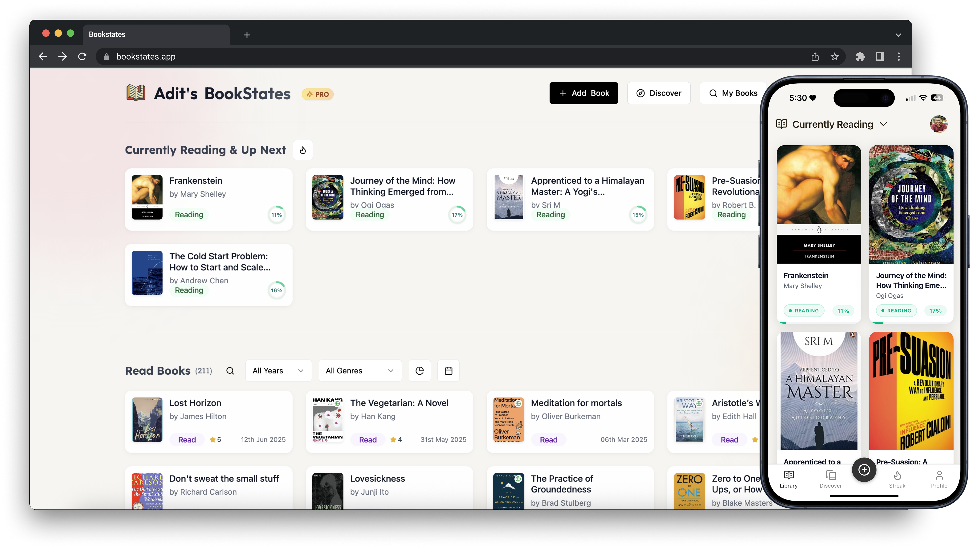Image resolution: width=980 pixels, height=549 pixels.
Task: Select Profile tab in phone nav
Action: 939,479
